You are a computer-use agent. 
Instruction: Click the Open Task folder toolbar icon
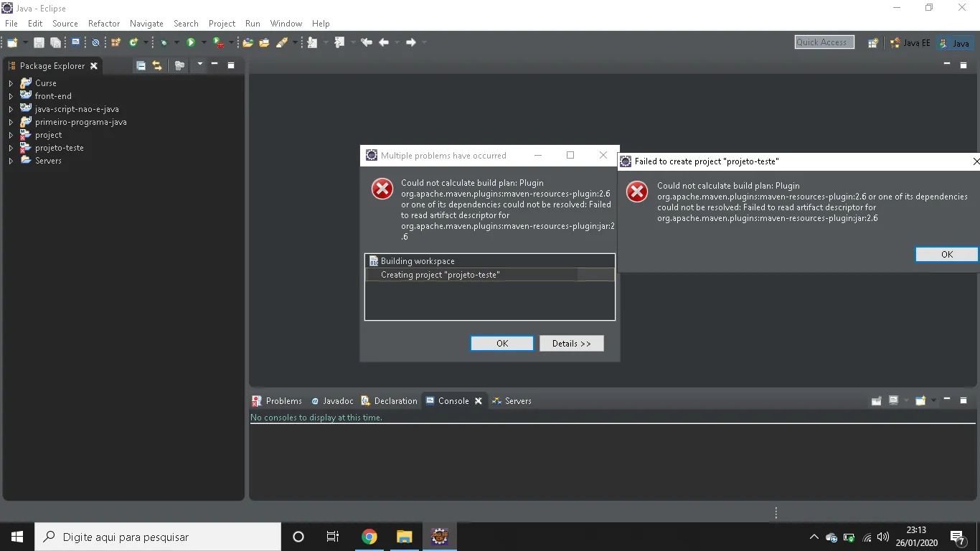[264, 43]
